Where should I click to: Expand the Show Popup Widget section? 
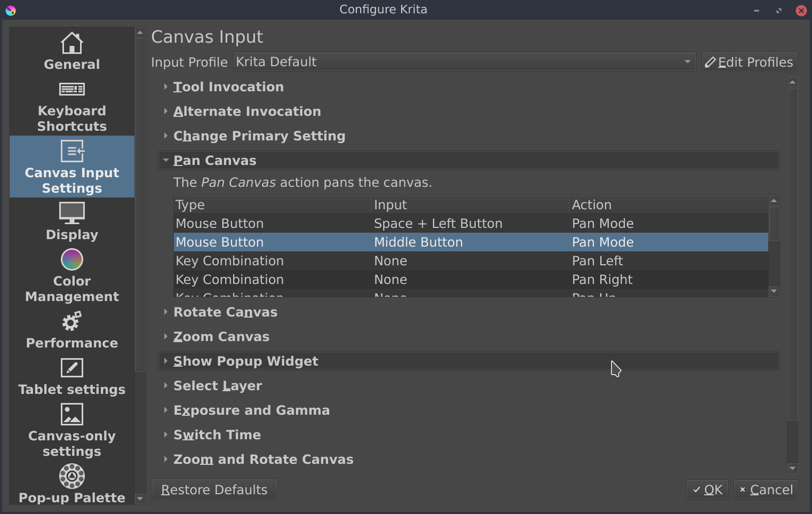pyautogui.click(x=245, y=361)
